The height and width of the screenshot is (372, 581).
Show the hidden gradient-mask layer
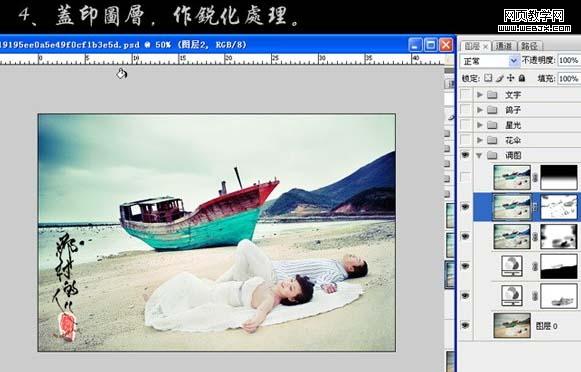pos(465,177)
